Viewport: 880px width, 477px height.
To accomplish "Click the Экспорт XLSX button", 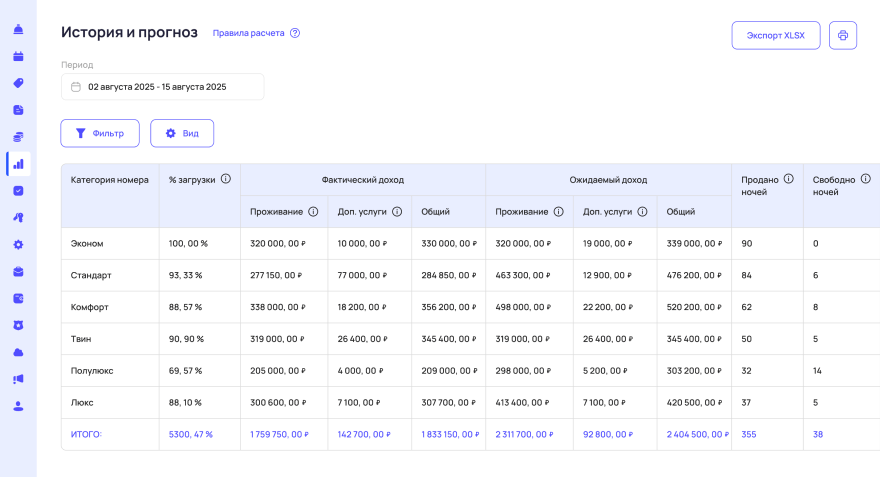I will click(776, 36).
